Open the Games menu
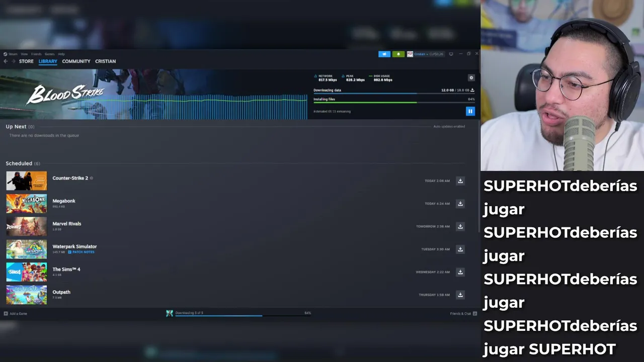This screenshot has width=644, height=362. [x=49, y=54]
